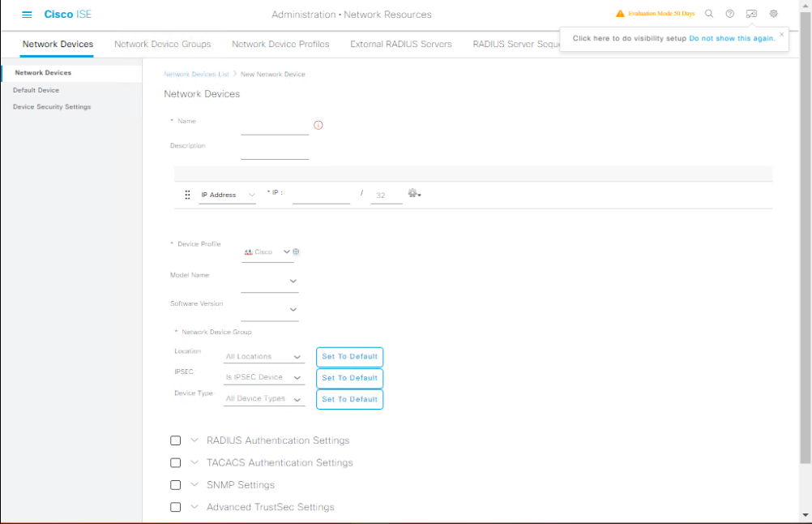Open the Is IPSEC Device dropdown
This screenshot has height=524, width=812.
point(263,377)
